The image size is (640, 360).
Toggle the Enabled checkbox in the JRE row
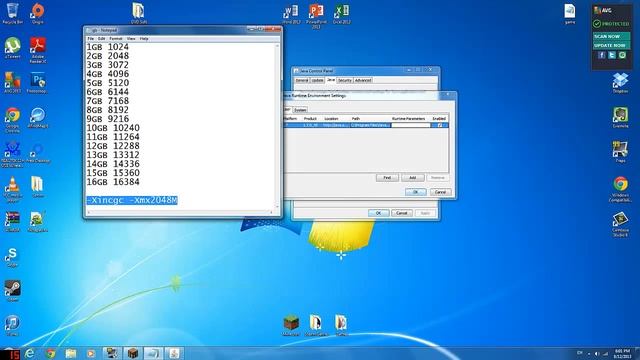440,125
